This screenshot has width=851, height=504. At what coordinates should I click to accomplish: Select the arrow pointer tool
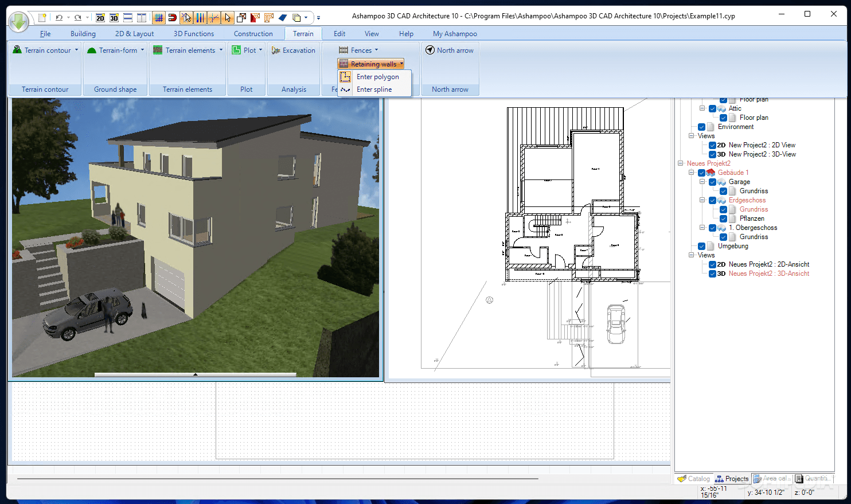pos(228,18)
